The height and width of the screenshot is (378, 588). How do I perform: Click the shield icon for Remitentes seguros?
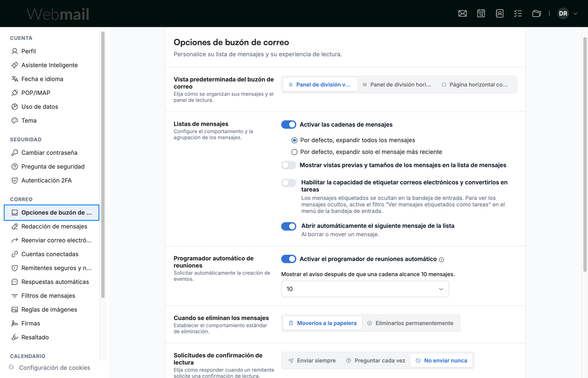pos(15,268)
